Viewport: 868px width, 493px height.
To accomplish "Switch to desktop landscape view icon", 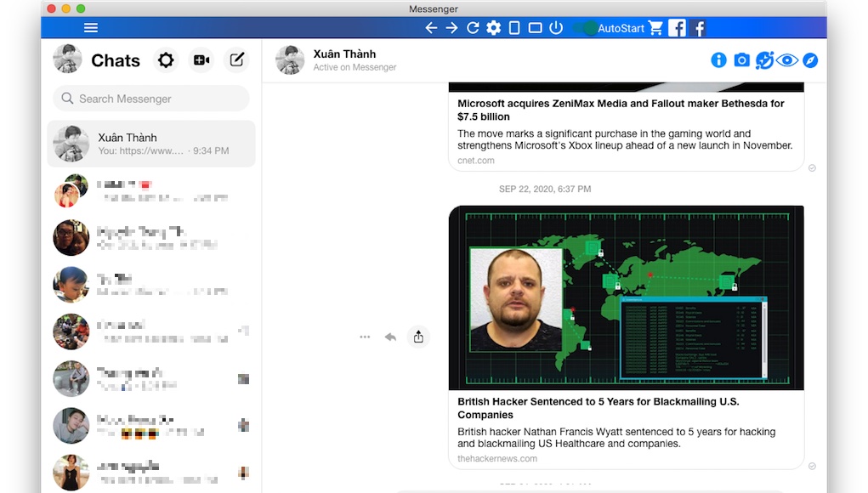I will point(535,28).
